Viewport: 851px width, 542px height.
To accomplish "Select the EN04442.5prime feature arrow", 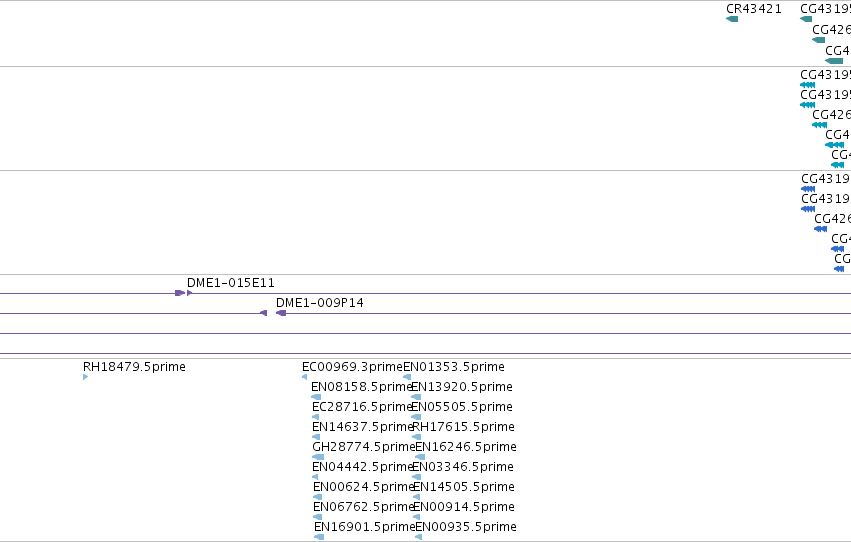I will 315,477.
